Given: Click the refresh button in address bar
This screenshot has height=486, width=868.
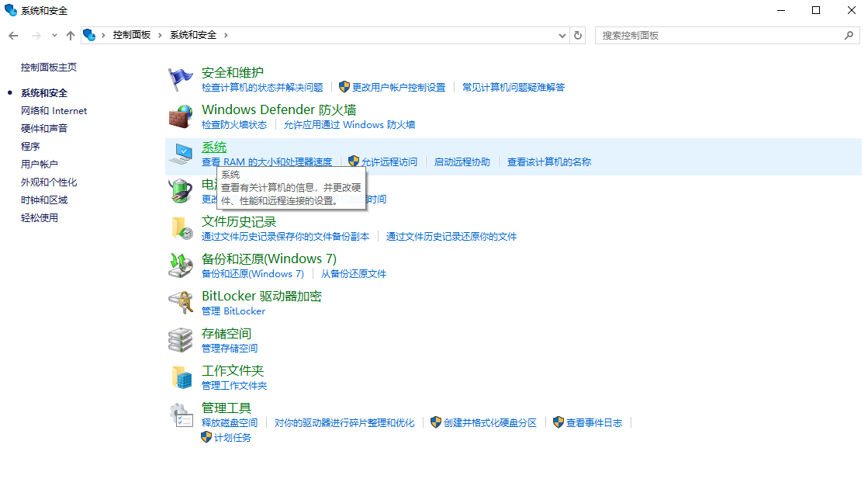Looking at the screenshot, I should click(x=577, y=36).
